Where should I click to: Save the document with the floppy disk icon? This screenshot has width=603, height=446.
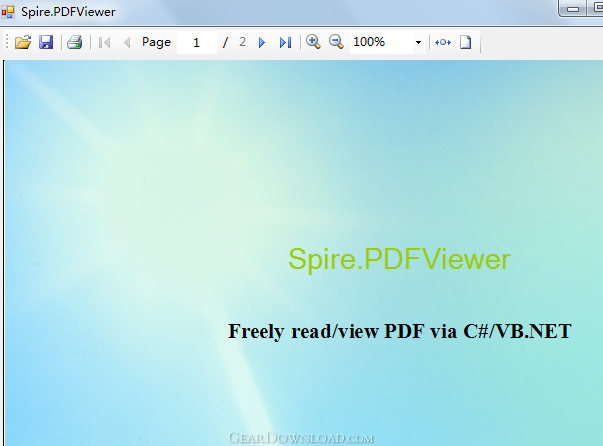pos(46,42)
